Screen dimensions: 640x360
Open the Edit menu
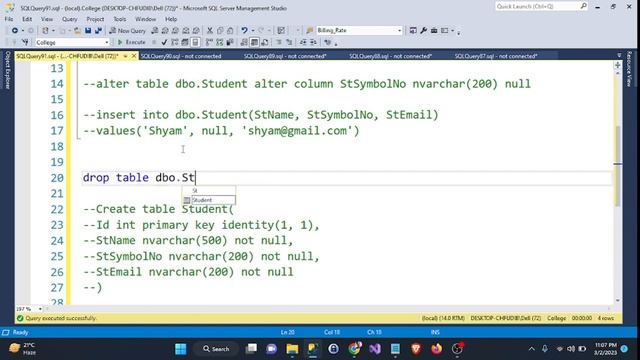[x=27, y=19]
